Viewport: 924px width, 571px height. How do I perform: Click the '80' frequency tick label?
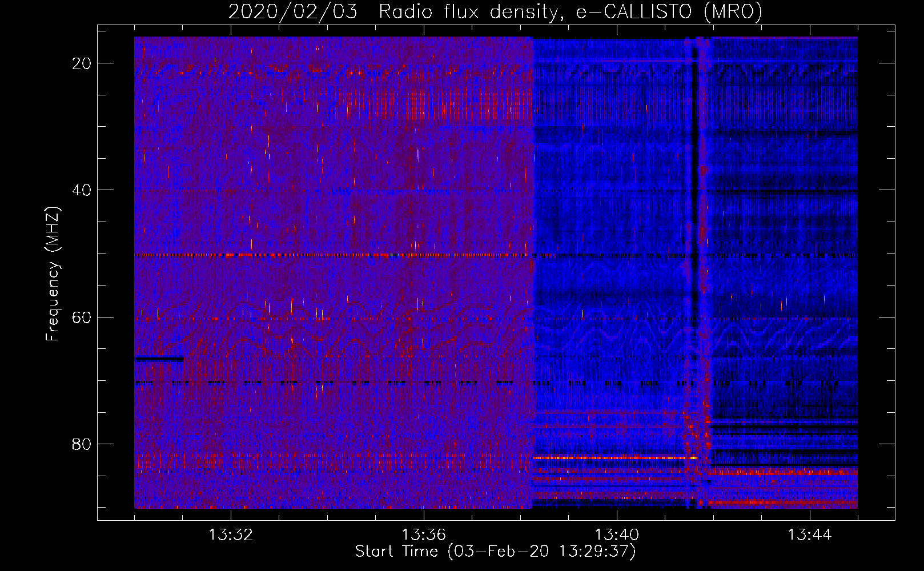tap(82, 444)
